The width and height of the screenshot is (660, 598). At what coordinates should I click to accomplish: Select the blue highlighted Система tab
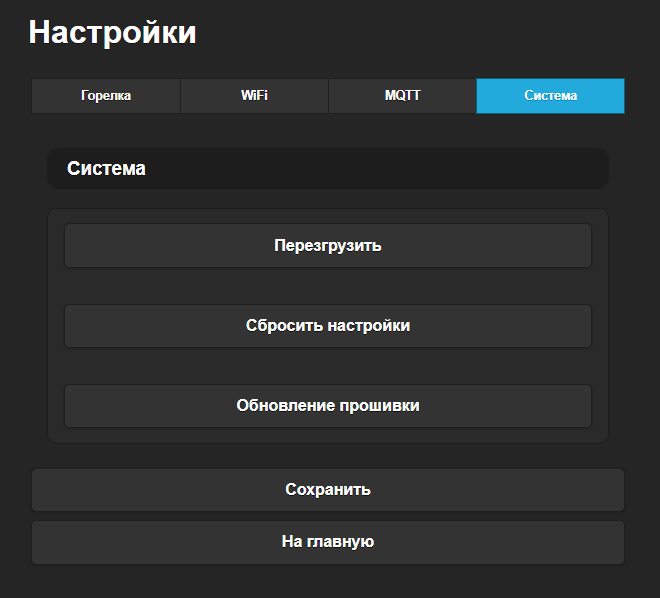click(x=550, y=96)
